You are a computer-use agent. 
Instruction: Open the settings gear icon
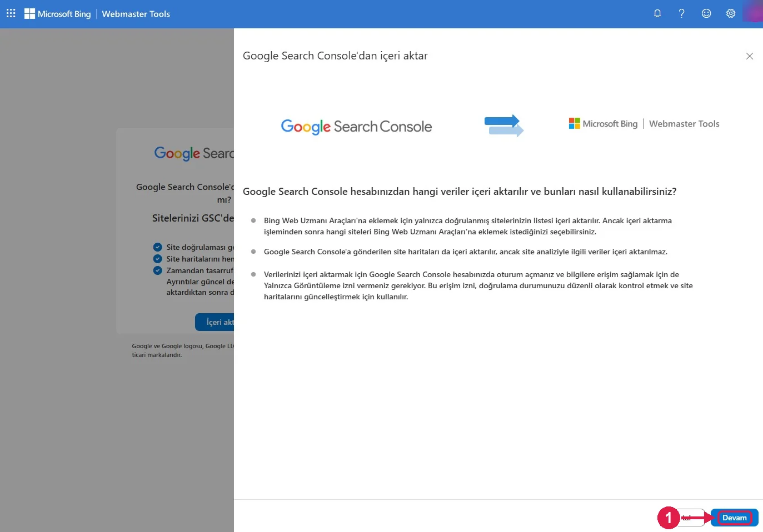pyautogui.click(x=731, y=13)
